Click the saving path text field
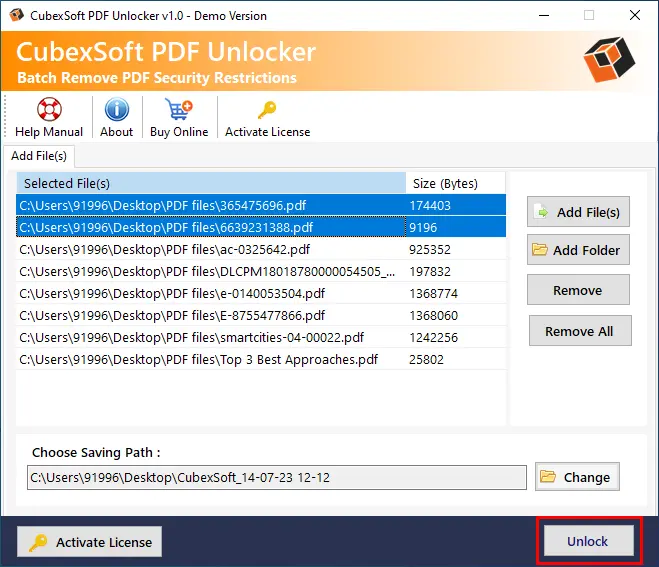The height and width of the screenshot is (567, 659). click(276, 478)
